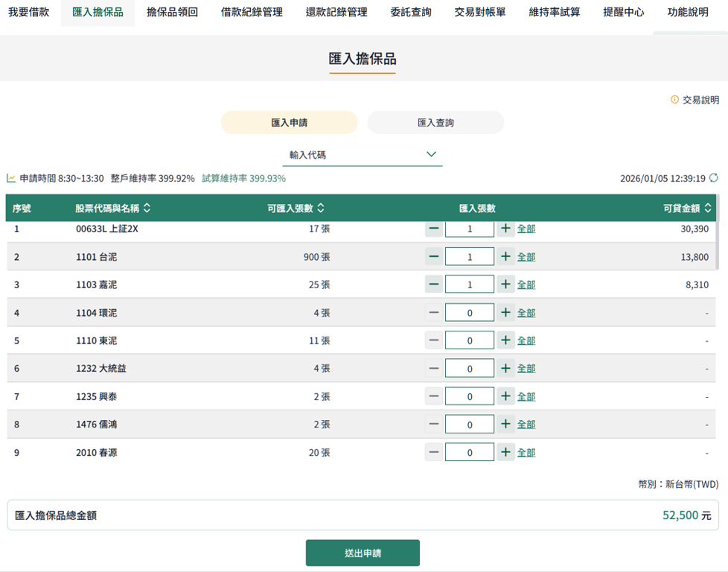
Task: Click the 交易說明 info icon
Action: click(675, 100)
